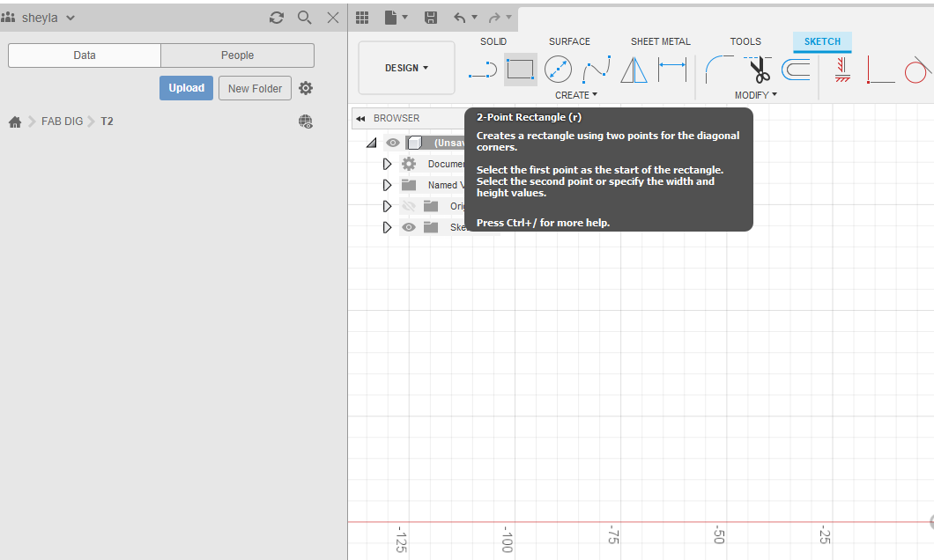Save the design

coord(431,18)
